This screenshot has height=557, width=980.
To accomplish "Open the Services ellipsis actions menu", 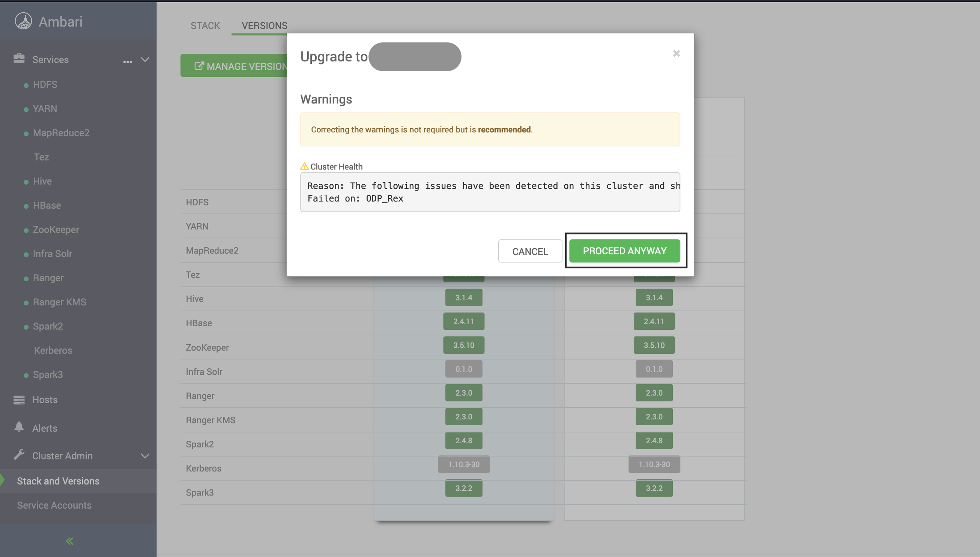I will pos(128,61).
